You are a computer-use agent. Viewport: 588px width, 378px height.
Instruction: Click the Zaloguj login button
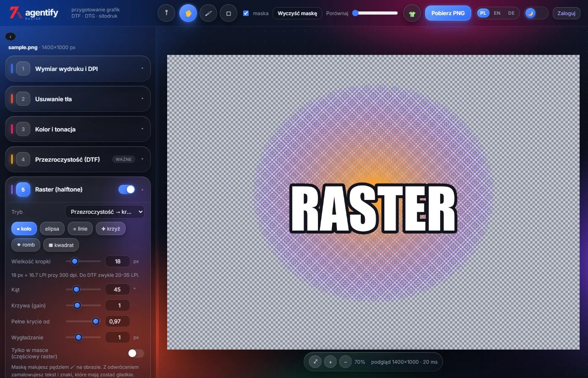[x=566, y=13]
